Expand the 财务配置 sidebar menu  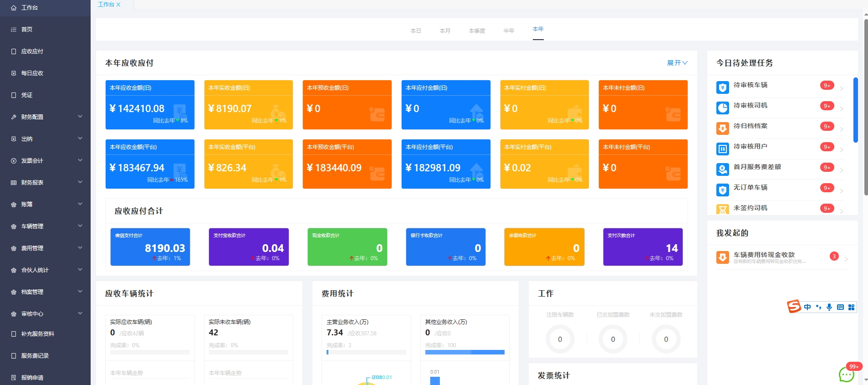[46, 117]
